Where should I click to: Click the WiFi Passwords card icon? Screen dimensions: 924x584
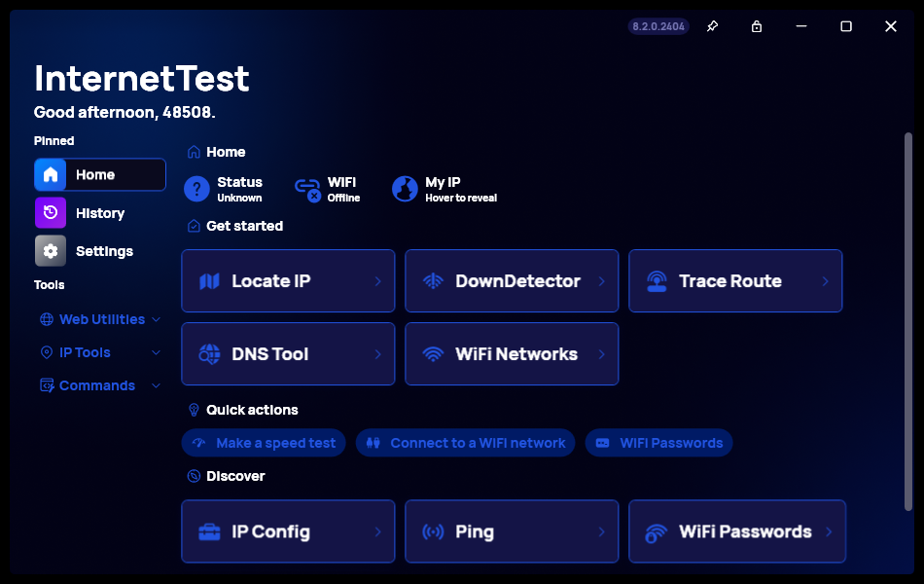[656, 533]
